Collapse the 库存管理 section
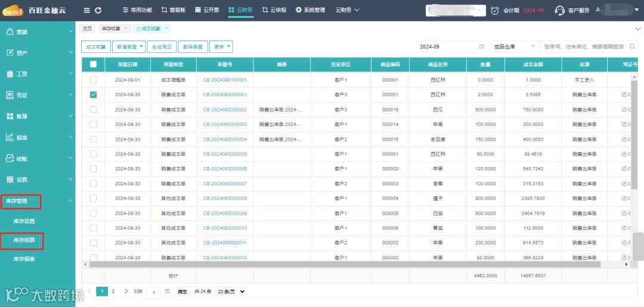644x307 pixels. 70,201
